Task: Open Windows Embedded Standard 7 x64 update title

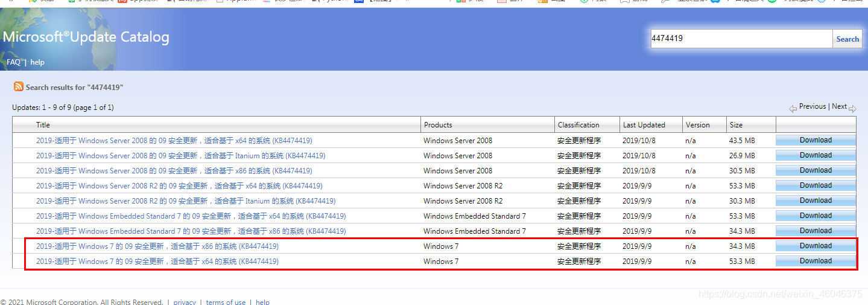Action: (191, 216)
